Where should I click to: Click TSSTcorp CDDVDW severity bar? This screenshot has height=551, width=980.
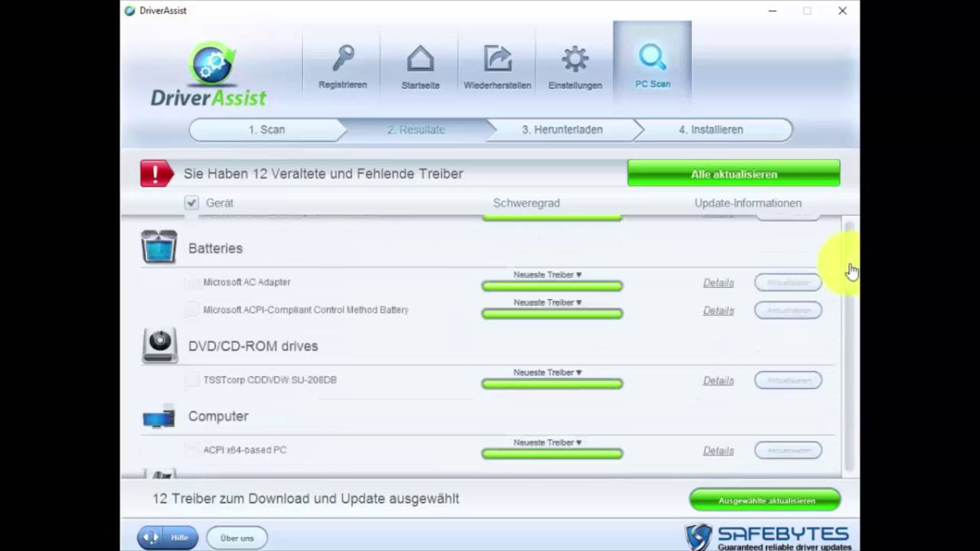point(552,384)
